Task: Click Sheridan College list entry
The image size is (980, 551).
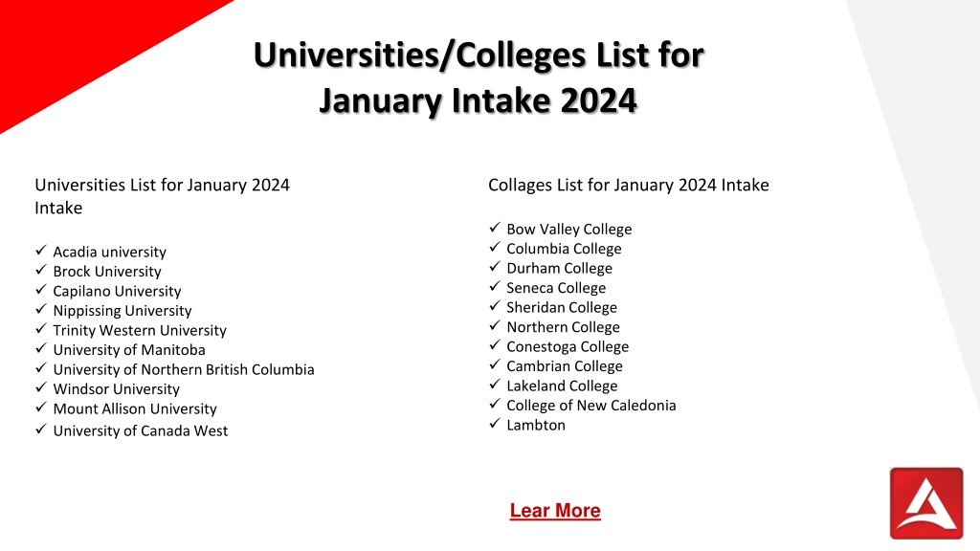Action: pyautogui.click(x=561, y=307)
